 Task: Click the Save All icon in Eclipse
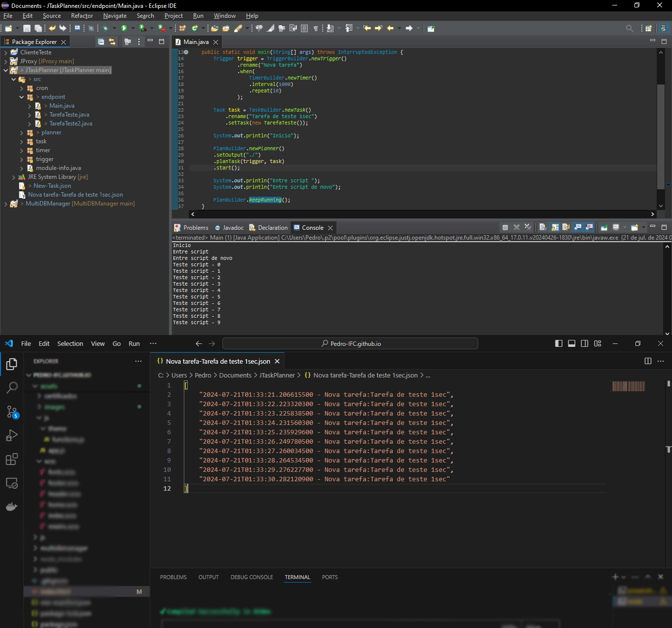point(39,28)
